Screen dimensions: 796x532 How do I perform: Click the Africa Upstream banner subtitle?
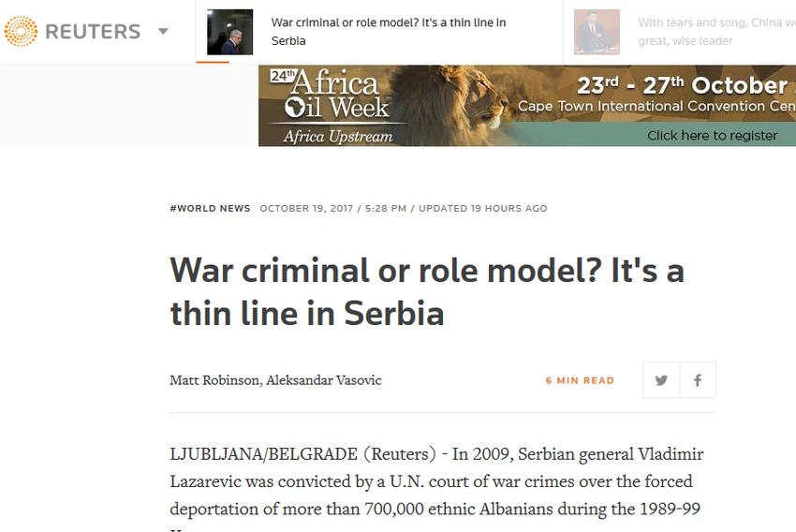point(338,137)
